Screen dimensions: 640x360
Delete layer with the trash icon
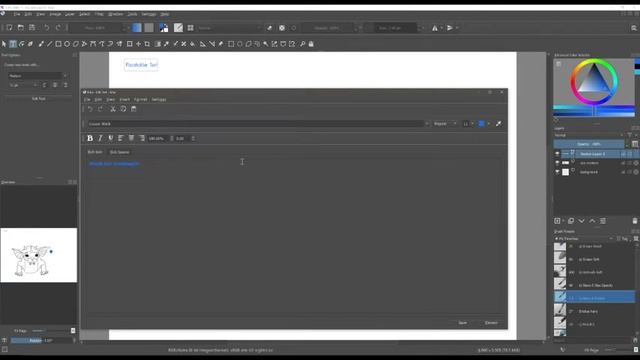tap(635, 221)
